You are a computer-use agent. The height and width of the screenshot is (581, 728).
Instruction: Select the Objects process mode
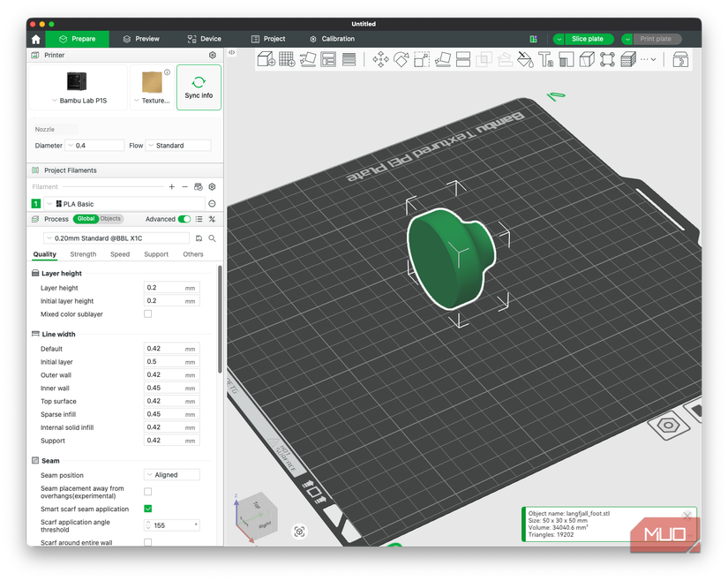click(110, 219)
